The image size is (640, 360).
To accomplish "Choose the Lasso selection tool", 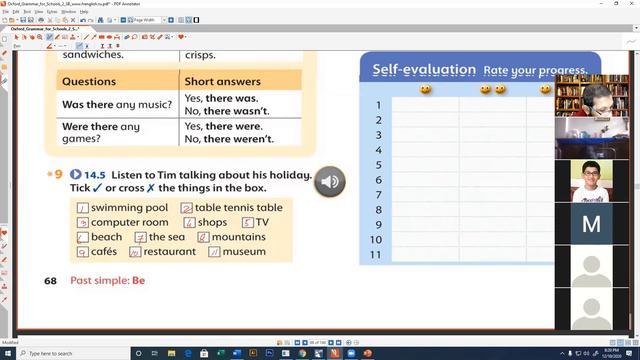I will tap(134, 37).
